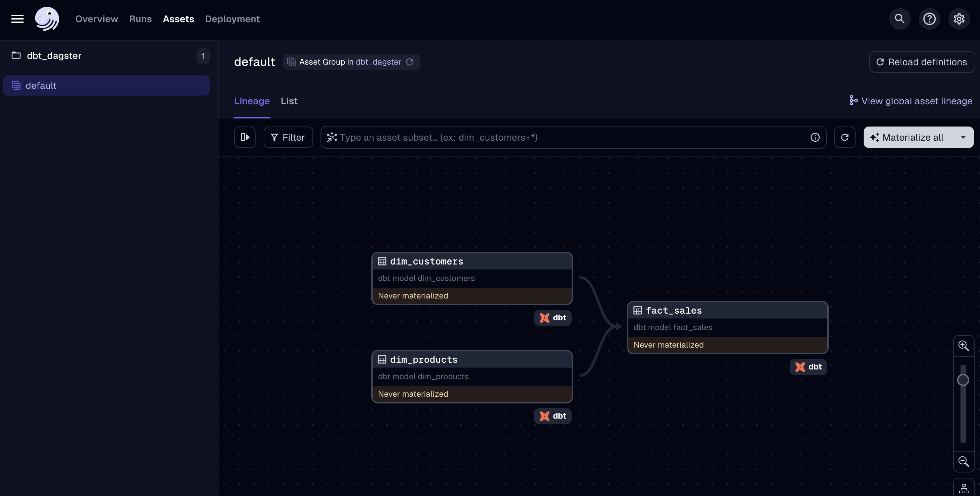
Task: Click the graph zoom slider handle
Action: coord(963,380)
